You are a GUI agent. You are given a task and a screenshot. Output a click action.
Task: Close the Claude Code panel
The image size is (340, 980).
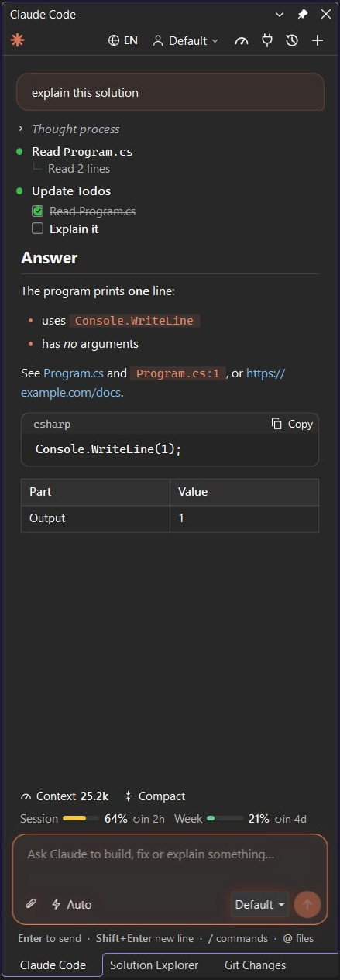pos(325,14)
